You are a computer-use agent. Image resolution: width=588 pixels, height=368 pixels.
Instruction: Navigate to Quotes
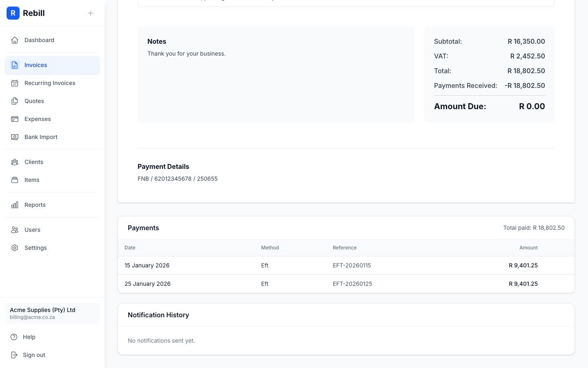[52, 101]
